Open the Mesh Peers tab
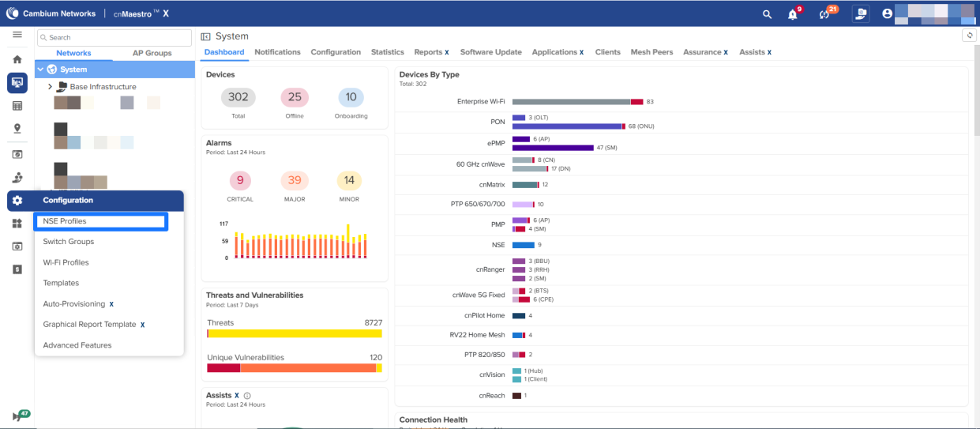Image resolution: width=980 pixels, height=429 pixels. pyautogui.click(x=651, y=52)
